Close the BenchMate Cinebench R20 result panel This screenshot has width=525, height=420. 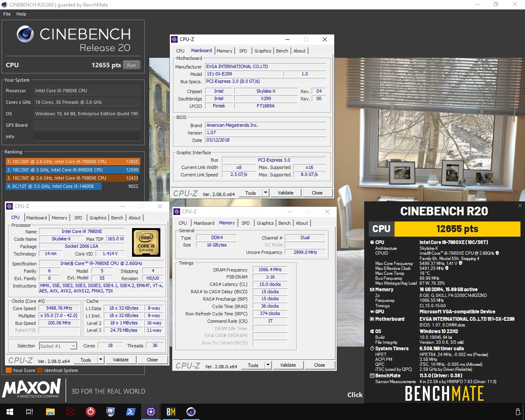pyautogui.click(x=520, y=205)
